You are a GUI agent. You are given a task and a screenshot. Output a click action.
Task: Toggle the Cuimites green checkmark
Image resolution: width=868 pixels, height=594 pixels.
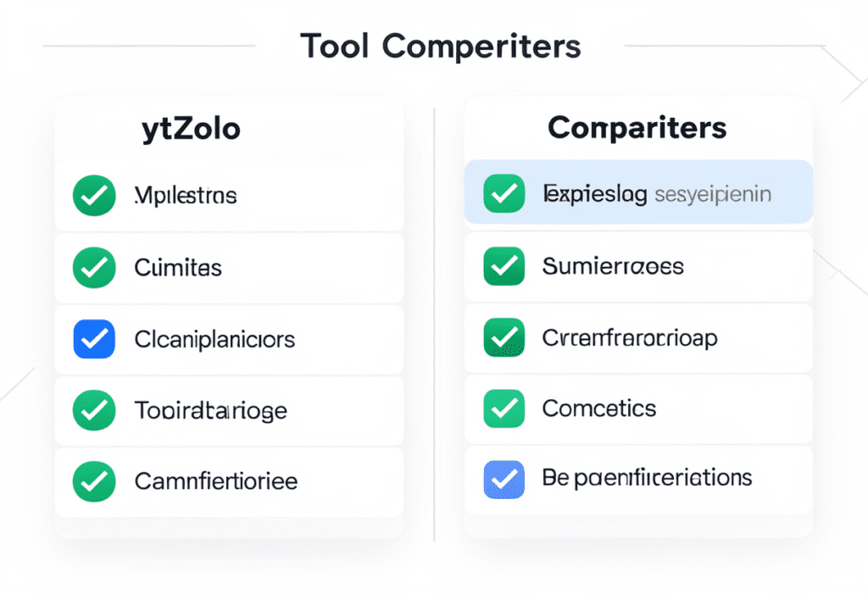point(94,269)
